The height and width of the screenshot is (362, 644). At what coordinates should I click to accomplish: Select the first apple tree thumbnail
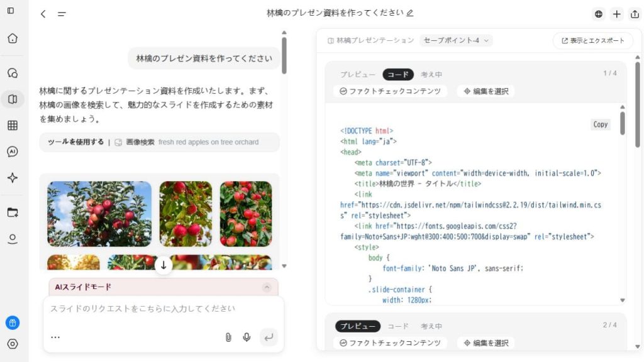click(99, 214)
